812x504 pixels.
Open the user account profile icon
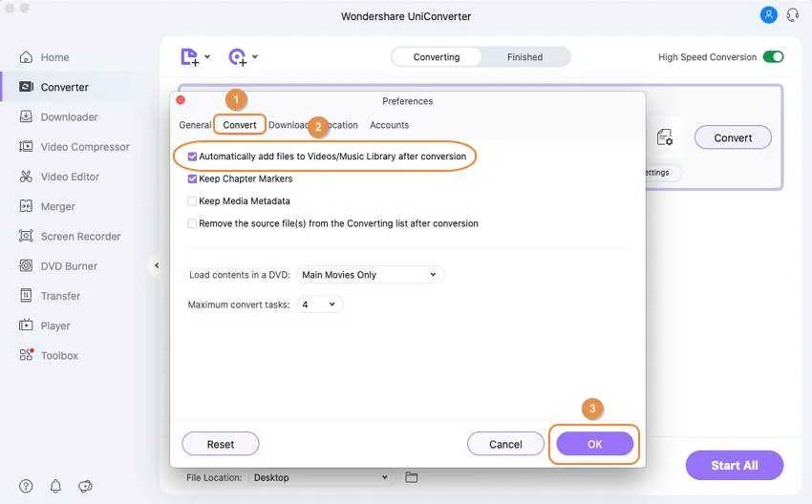(768, 14)
